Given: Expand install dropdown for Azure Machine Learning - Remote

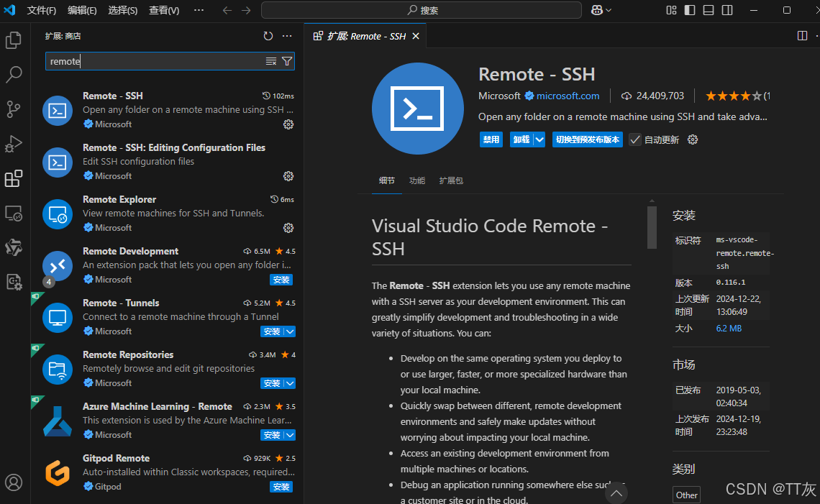Looking at the screenshot, I should click(x=291, y=435).
